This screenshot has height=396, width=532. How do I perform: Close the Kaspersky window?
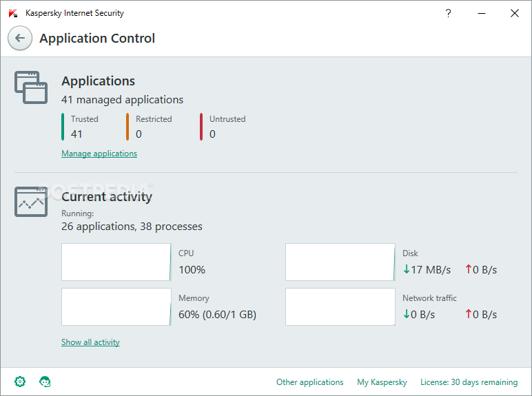pos(515,13)
